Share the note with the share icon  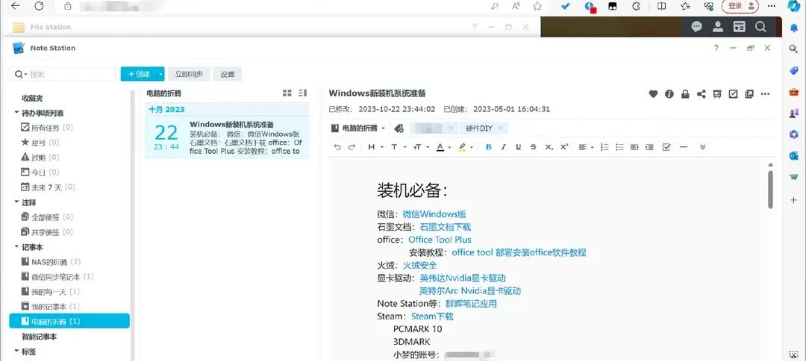(x=701, y=94)
